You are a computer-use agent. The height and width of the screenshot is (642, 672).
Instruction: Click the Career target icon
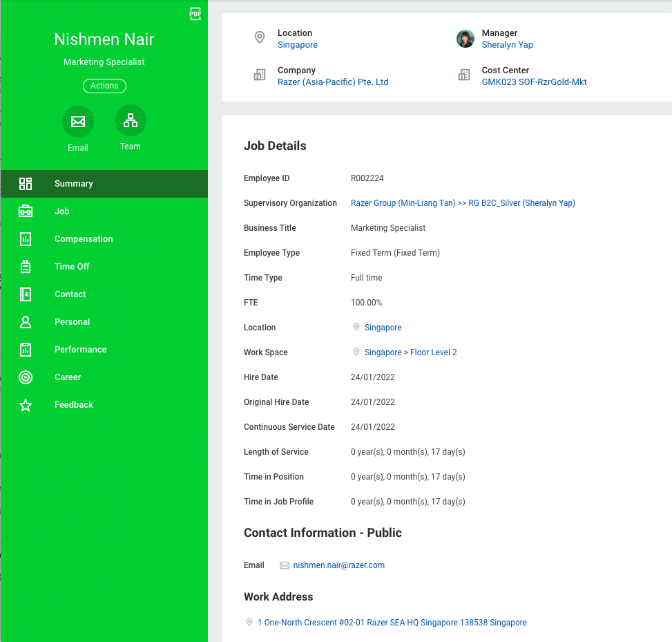coord(26,377)
